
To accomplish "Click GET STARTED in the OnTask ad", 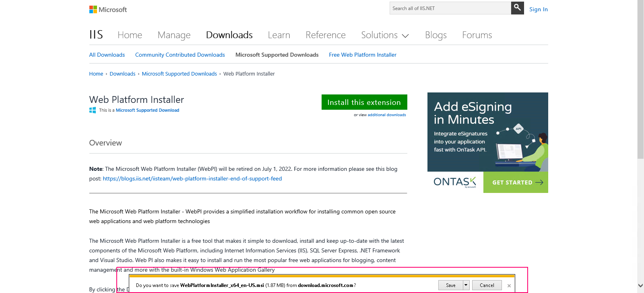I will pos(516,182).
